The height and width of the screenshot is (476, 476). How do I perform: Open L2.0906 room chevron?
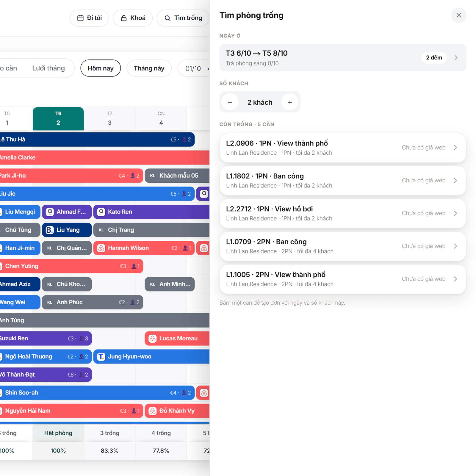click(455, 148)
